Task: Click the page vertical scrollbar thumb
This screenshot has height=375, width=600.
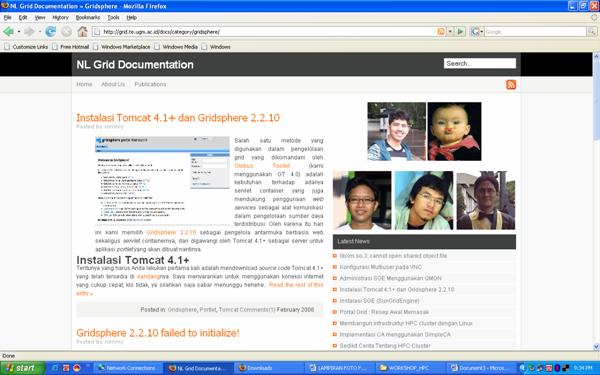Action: 596,99
